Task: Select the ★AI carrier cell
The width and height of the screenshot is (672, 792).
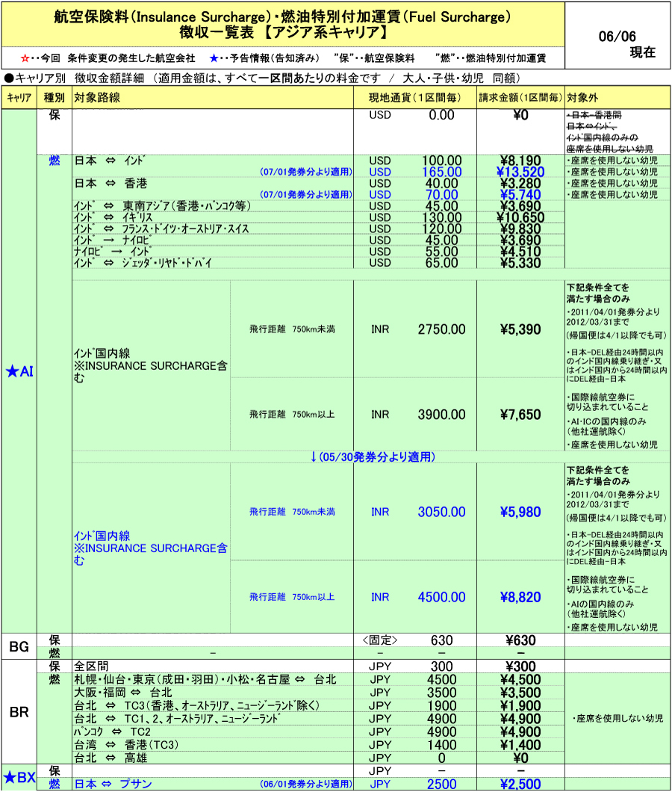Action: pyautogui.click(x=19, y=372)
